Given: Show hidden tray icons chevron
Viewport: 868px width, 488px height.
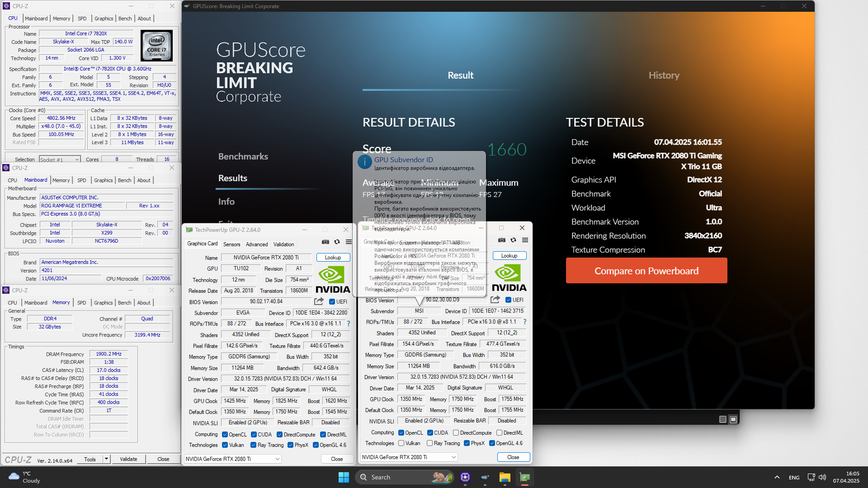Looking at the screenshot, I should point(777,477).
